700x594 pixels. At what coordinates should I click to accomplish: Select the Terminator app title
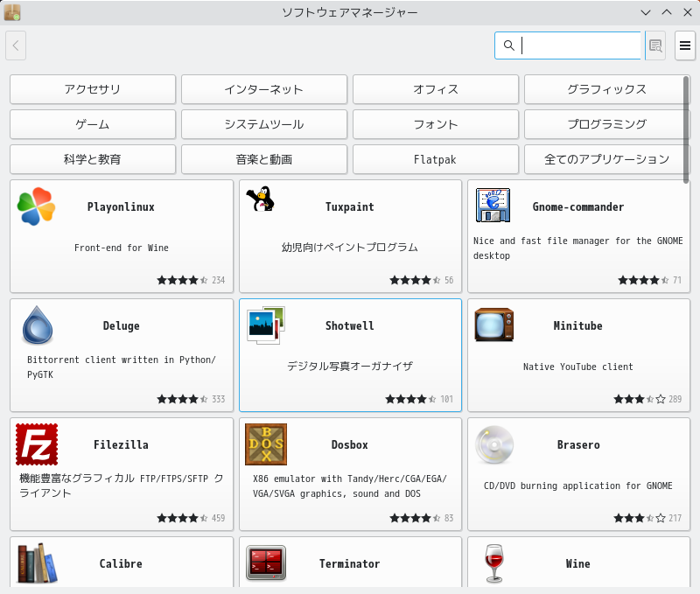click(x=349, y=564)
